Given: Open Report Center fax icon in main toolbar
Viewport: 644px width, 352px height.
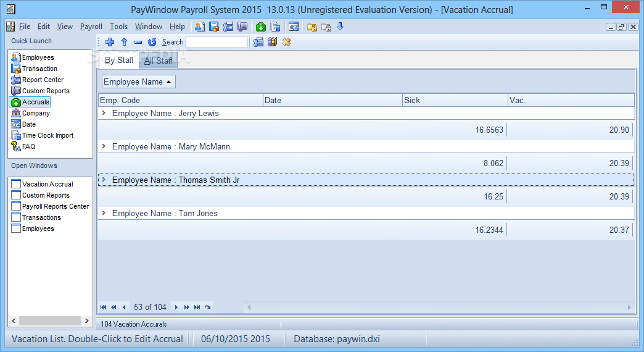Looking at the screenshot, I should tap(228, 27).
